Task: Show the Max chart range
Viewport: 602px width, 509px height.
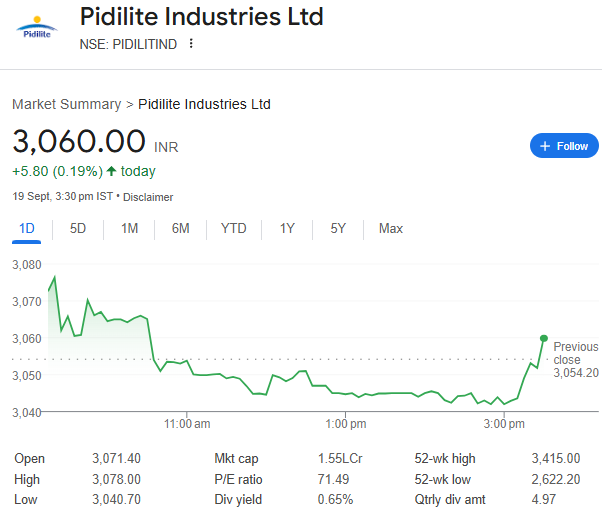Action: pos(390,228)
